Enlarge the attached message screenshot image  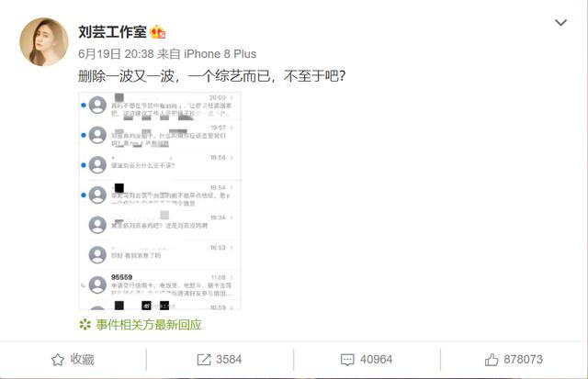click(160, 201)
